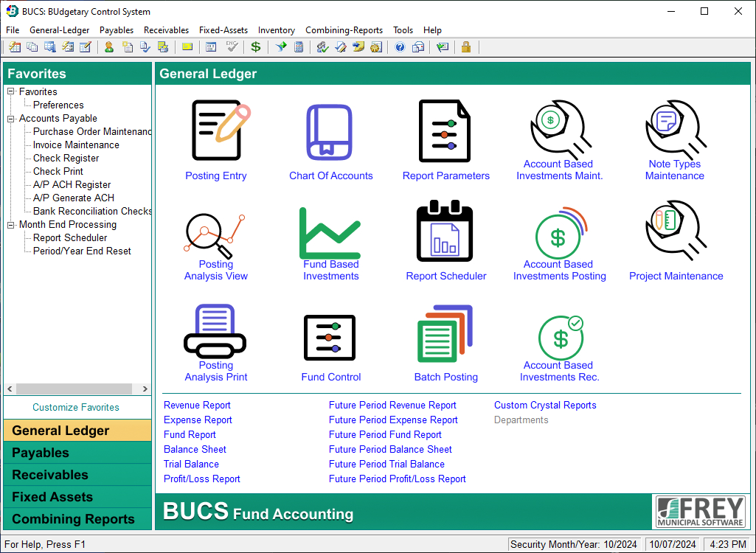The height and width of the screenshot is (553, 756).
Task: Open the Future Period Fund Report link
Action: pyautogui.click(x=385, y=435)
